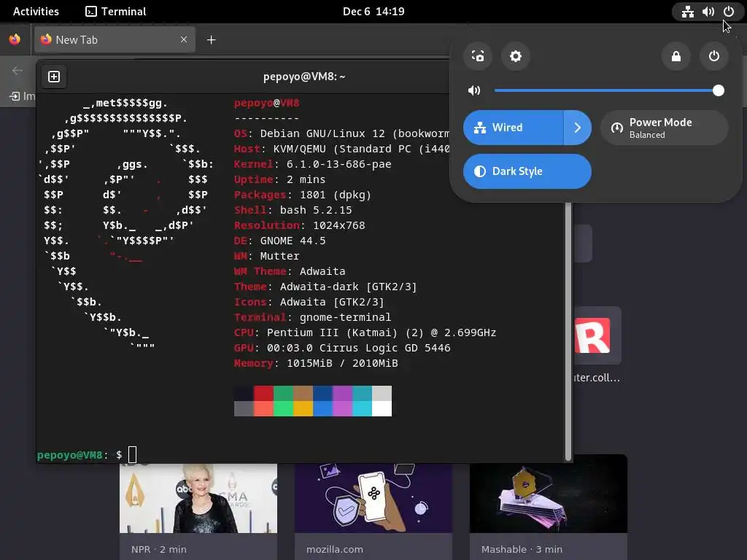
Task: Click the 'Kernel: 6.1.0-13-686-pae' line
Action: coord(312,164)
